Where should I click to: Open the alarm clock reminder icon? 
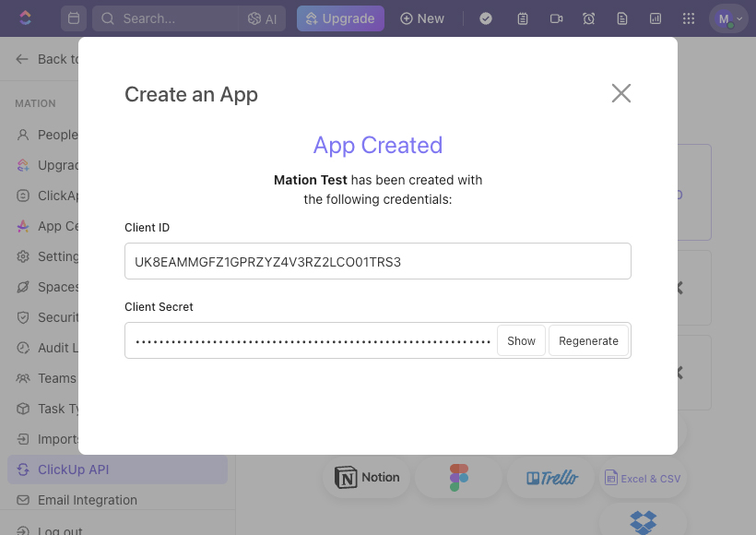pos(589,18)
